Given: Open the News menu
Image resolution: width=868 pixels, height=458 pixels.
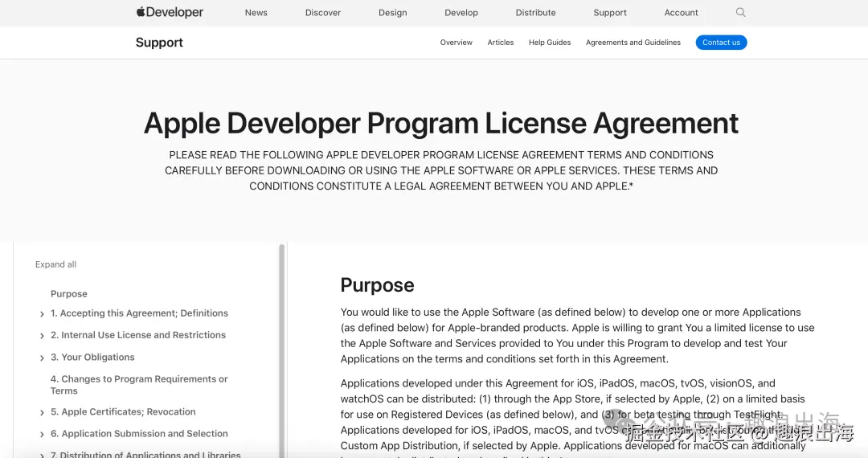Looking at the screenshot, I should (x=256, y=13).
